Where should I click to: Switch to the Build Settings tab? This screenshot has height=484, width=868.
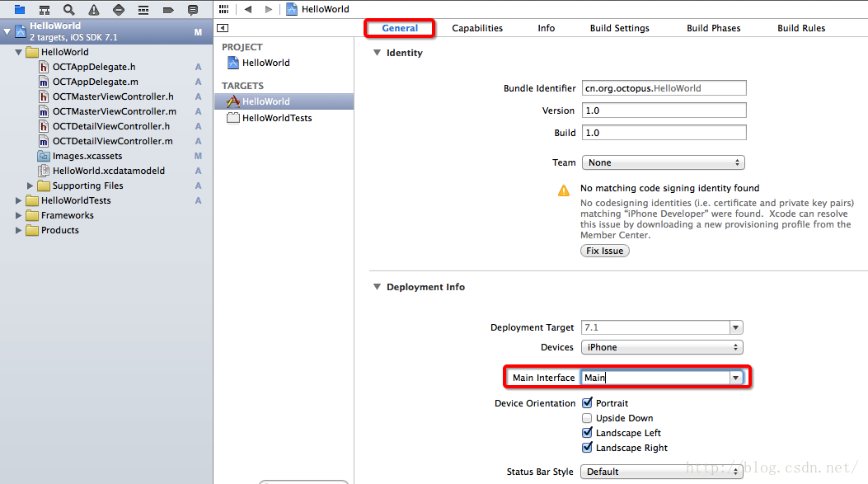pos(619,28)
